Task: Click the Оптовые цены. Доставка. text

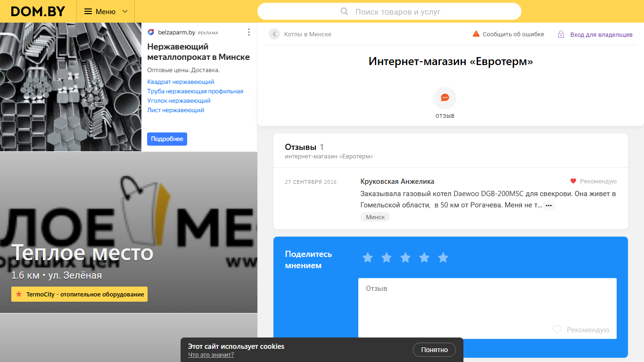Action: point(183,70)
